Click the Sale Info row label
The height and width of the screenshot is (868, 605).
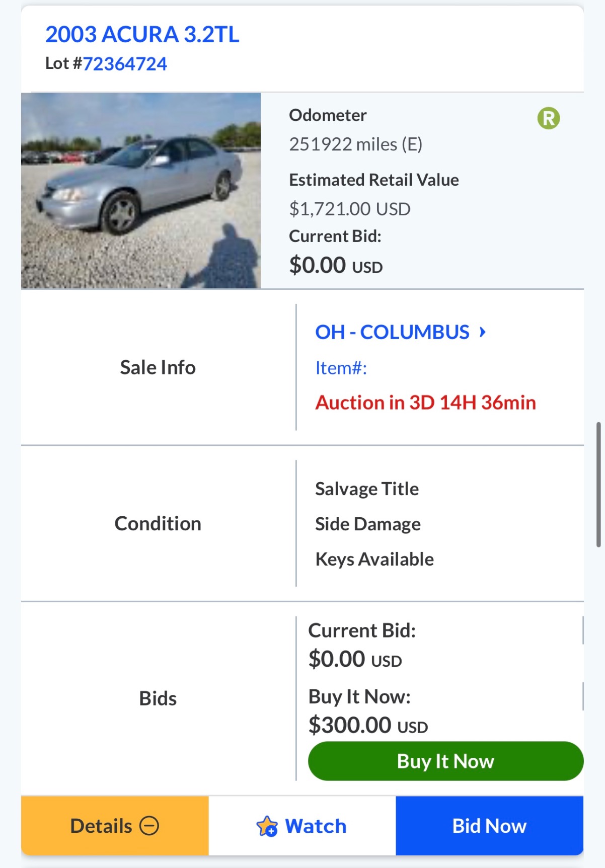coord(158,367)
